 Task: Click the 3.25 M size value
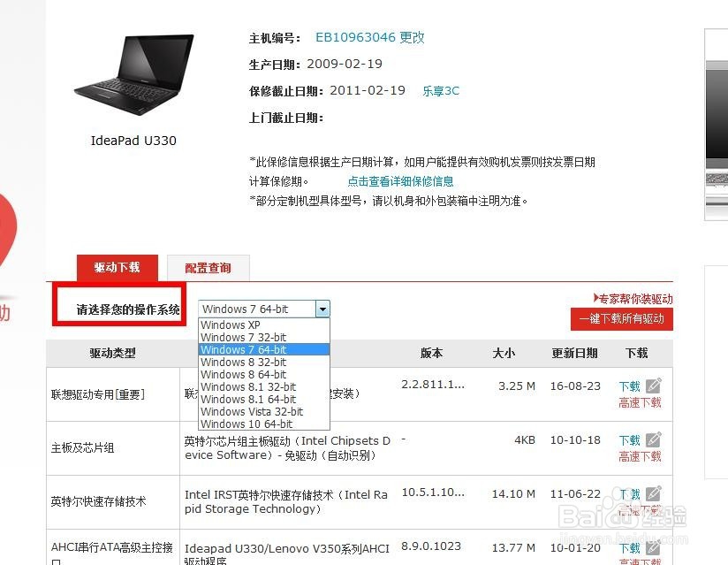(x=517, y=386)
